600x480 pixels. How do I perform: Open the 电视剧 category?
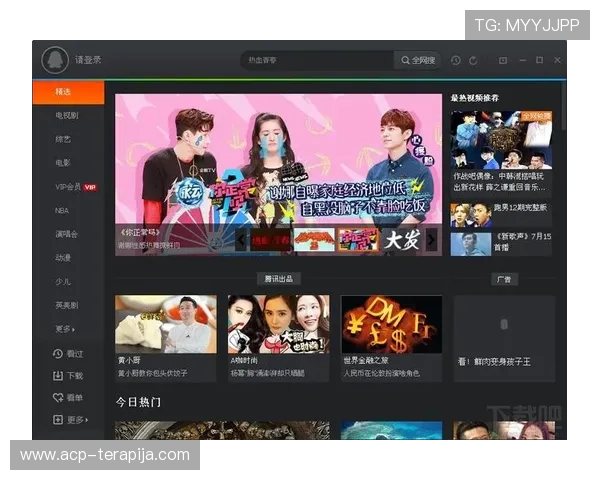(x=67, y=115)
